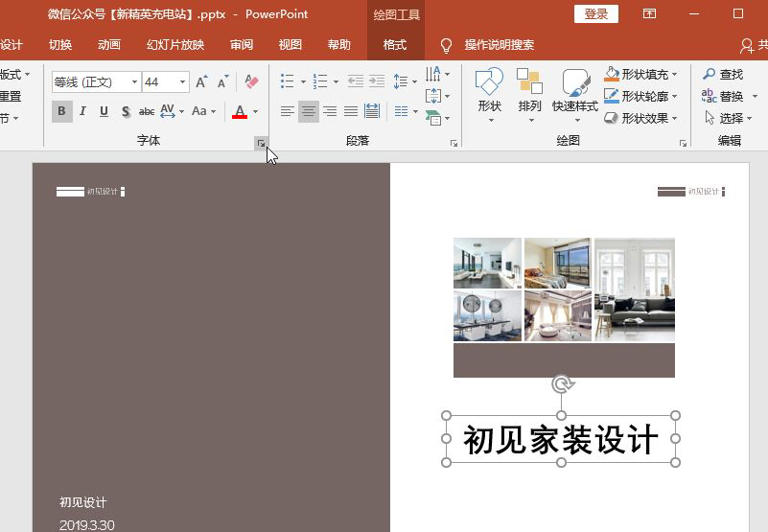768x532 pixels.
Task: Open the Arrange (排列) menu
Action: point(530,92)
